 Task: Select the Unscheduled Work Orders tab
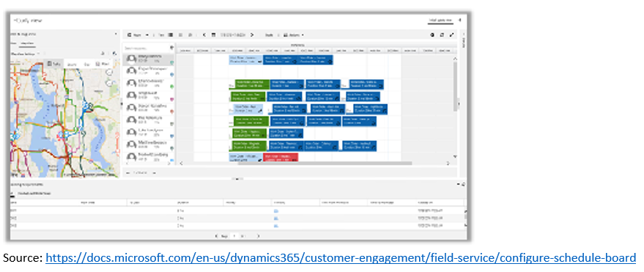pyautogui.click(x=34, y=193)
